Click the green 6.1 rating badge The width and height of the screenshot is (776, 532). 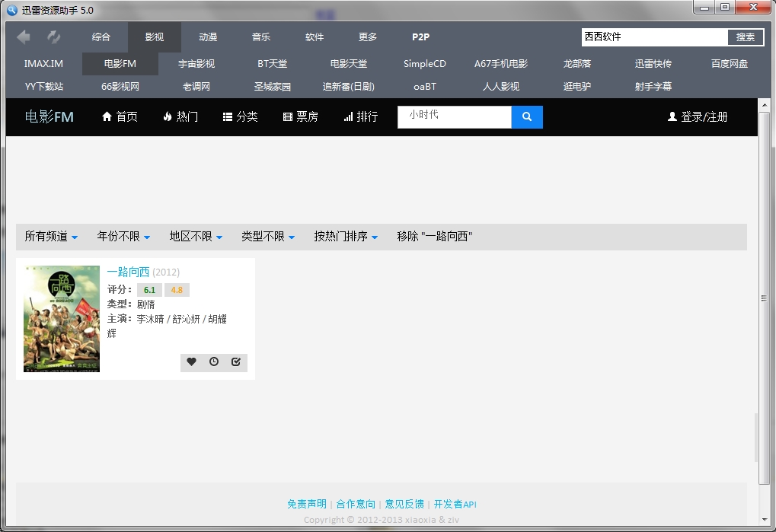(x=149, y=290)
